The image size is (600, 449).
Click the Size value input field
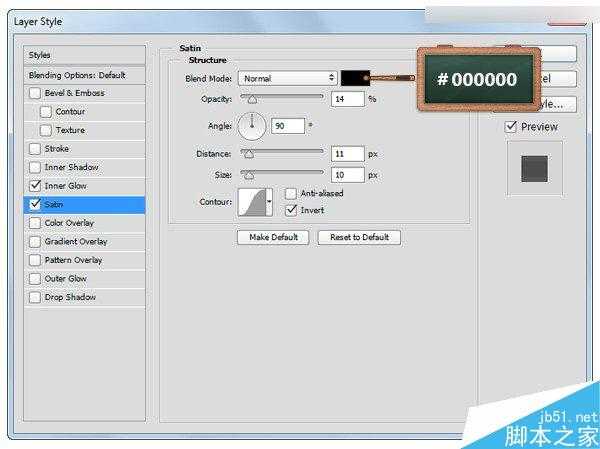pos(346,174)
